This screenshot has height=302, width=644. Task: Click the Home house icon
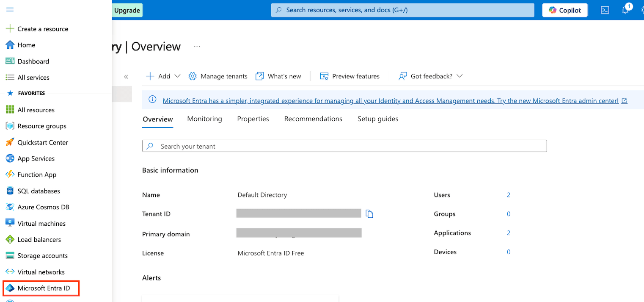tap(10, 45)
